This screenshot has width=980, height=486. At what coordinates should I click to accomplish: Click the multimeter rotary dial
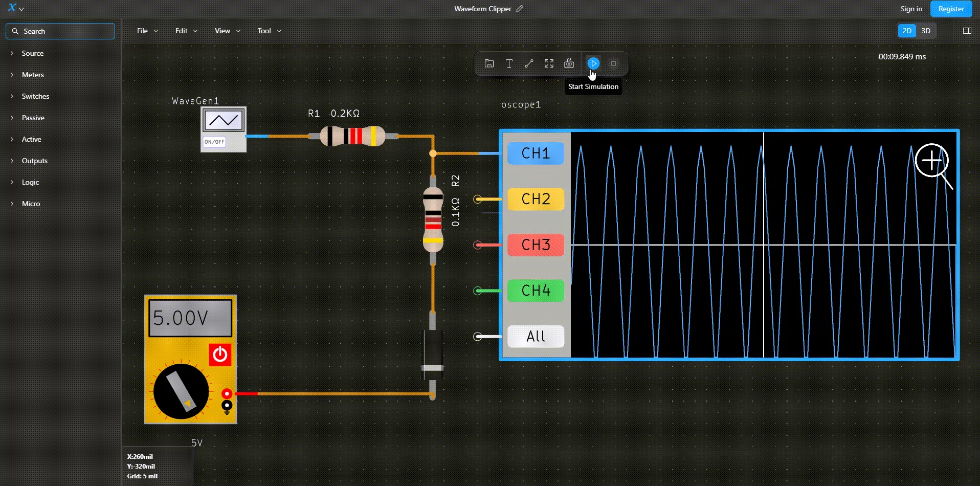click(181, 391)
